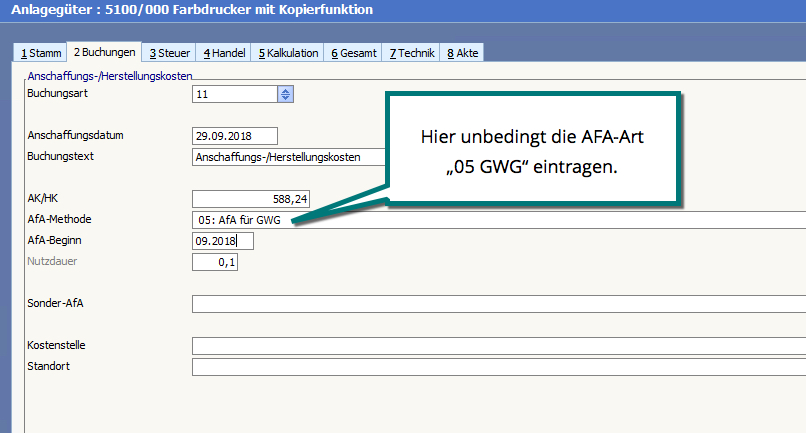This screenshot has width=806, height=433.
Task: Click the Buchungsart spinner arrows
Action: [x=285, y=95]
